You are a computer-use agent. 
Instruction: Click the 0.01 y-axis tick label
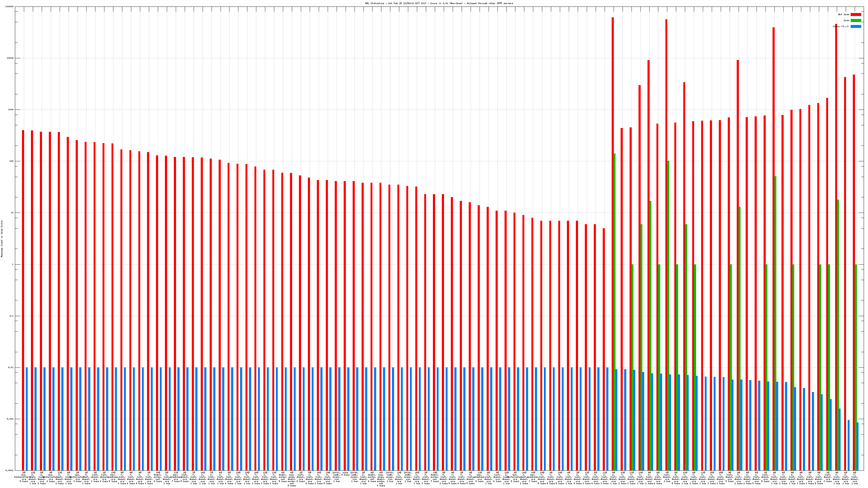pos(11,368)
